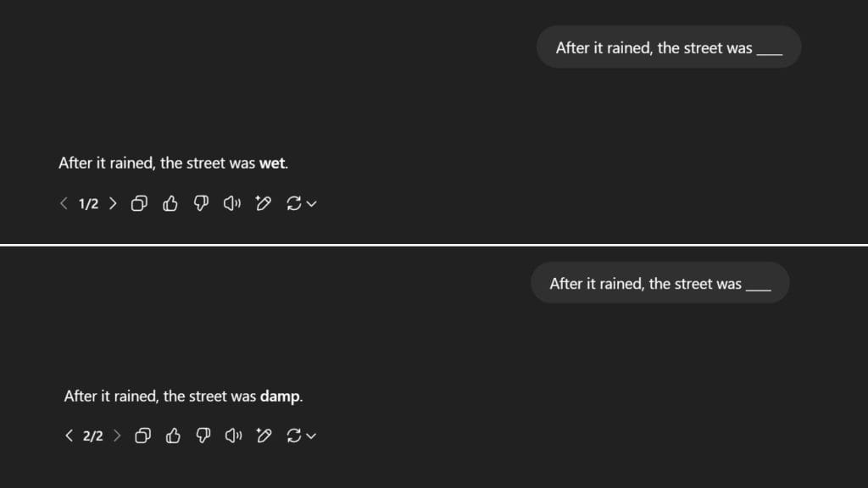Edit the second response with the pencil icon
The height and width of the screenshot is (488, 868).
click(264, 435)
